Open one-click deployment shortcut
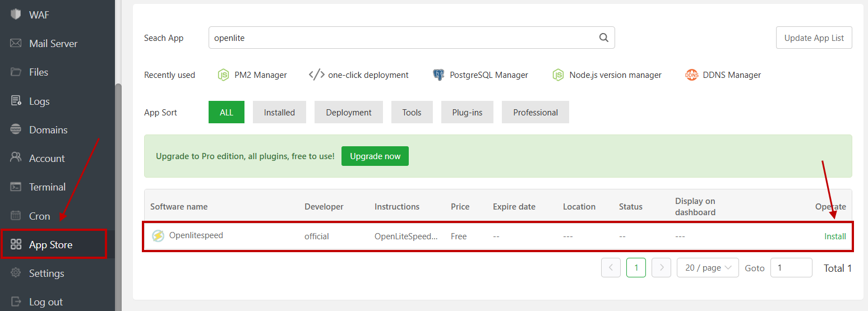Viewport: 868px width, 311px height. click(x=359, y=75)
